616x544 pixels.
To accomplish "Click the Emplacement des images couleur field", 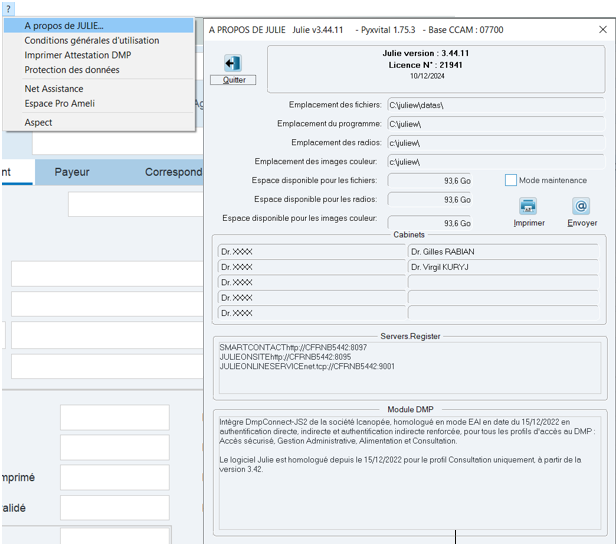I will click(495, 162).
